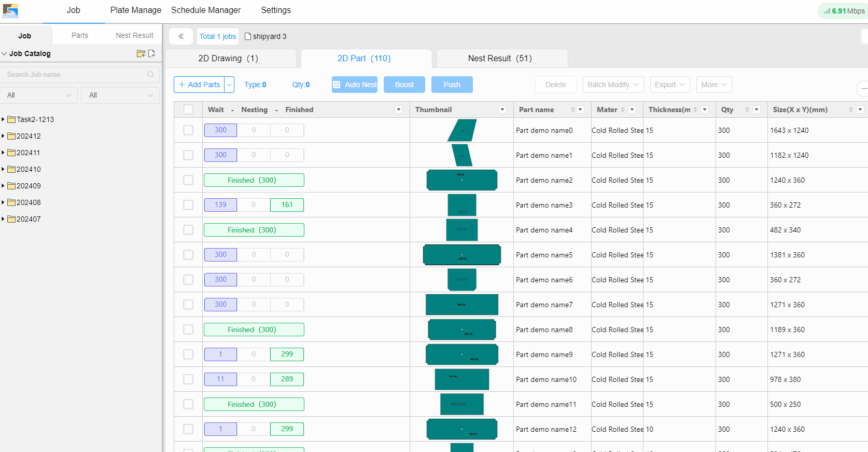Click the thumbnail of Part demo name5

tap(461, 255)
